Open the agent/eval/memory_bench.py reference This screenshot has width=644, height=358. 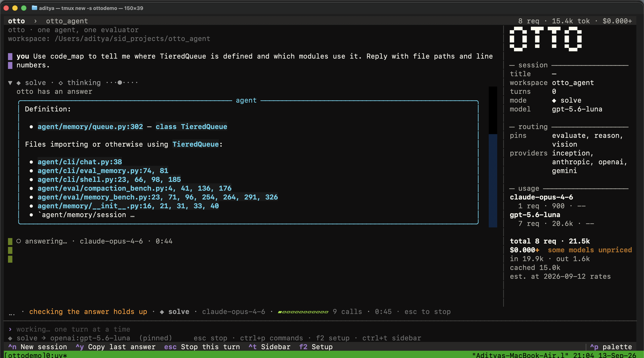(x=158, y=197)
